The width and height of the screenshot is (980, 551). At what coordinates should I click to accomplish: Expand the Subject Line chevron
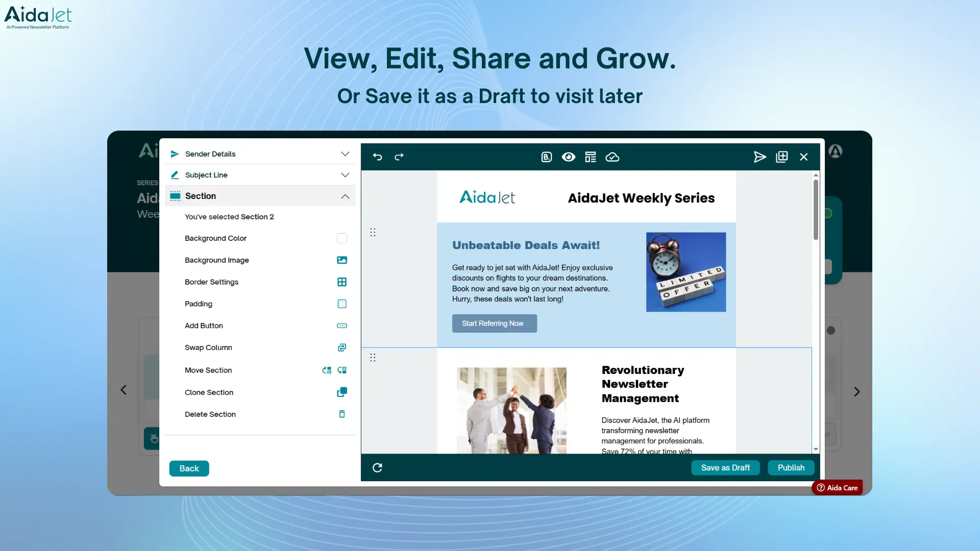pyautogui.click(x=345, y=175)
